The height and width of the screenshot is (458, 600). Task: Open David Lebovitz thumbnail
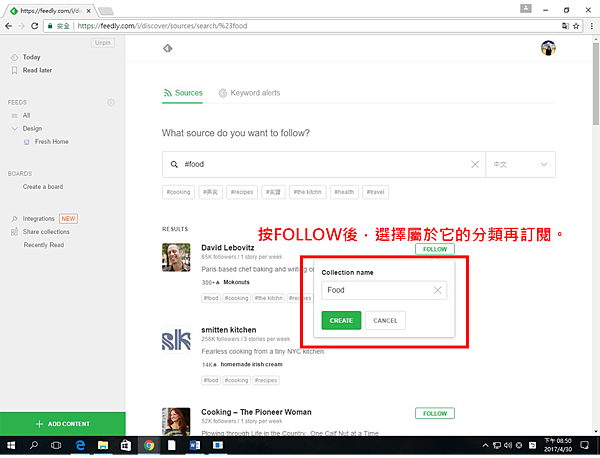tap(176, 258)
